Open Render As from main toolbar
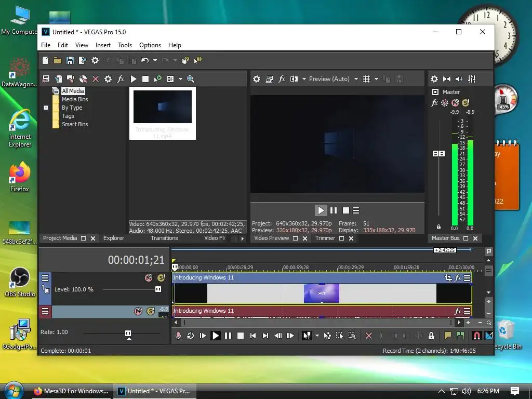This screenshot has height=399, width=532. coord(83,60)
